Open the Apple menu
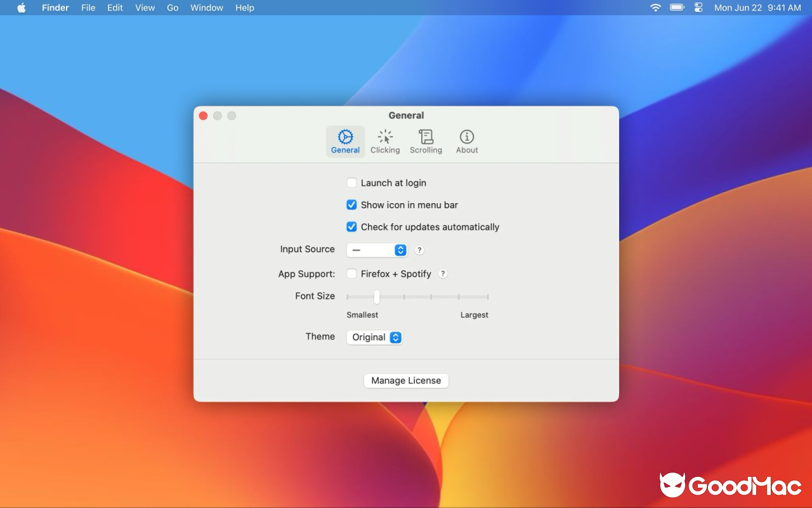This screenshot has height=508, width=812. (22, 8)
